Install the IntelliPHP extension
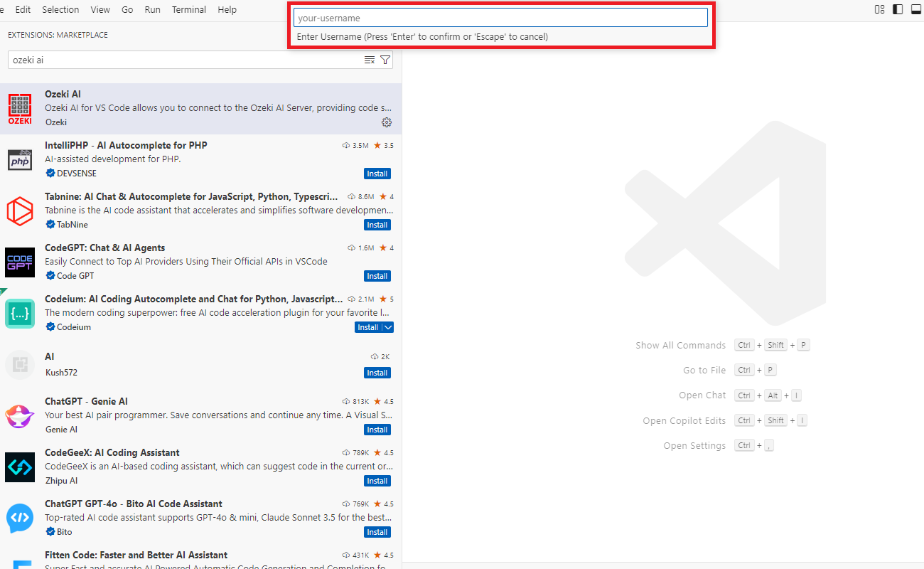Image resolution: width=924 pixels, height=569 pixels. coord(377,174)
